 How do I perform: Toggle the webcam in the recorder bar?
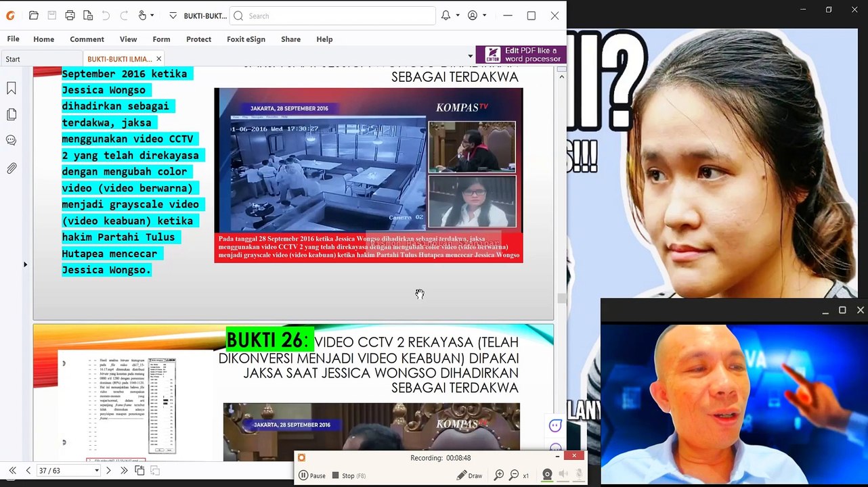pos(547,475)
